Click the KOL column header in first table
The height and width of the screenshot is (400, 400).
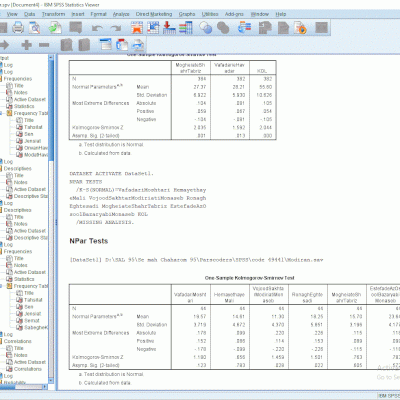pos(262,71)
